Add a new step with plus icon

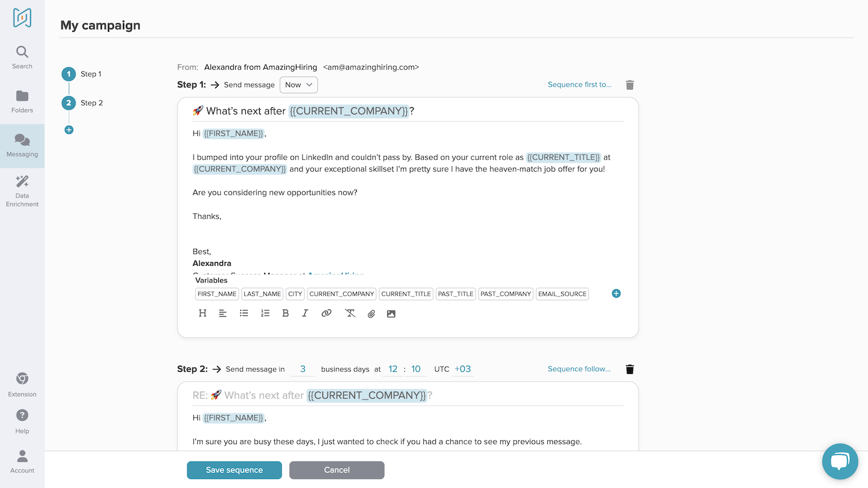pyautogui.click(x=69, y=130)
